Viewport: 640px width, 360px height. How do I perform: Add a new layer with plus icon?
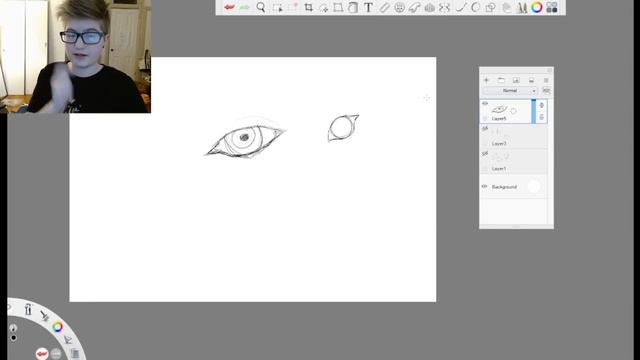pyautogui.click(x=486, y=80)
